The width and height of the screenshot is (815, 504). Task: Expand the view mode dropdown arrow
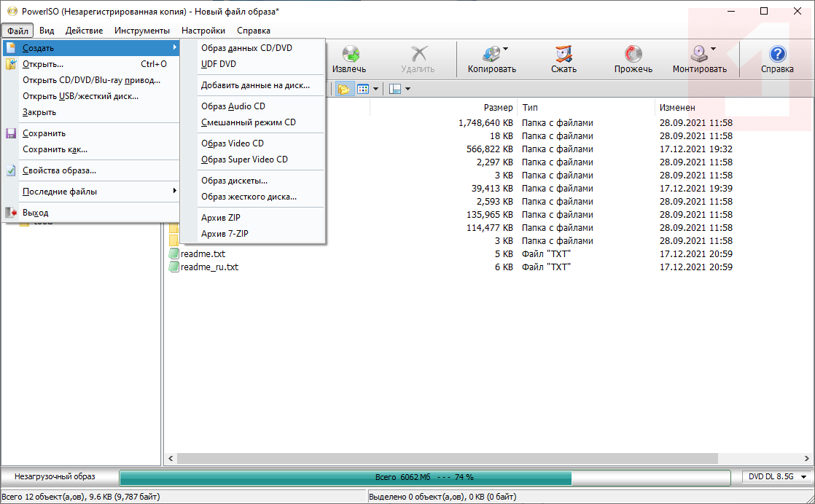376,90
